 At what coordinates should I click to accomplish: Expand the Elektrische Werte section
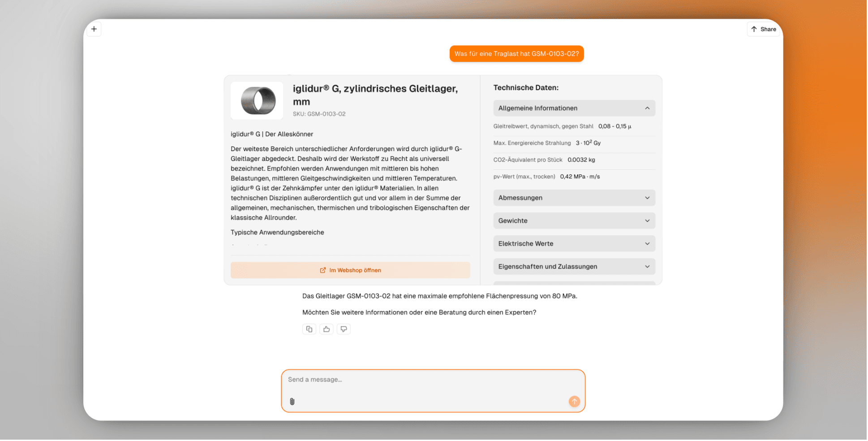(x=574, y=243)
